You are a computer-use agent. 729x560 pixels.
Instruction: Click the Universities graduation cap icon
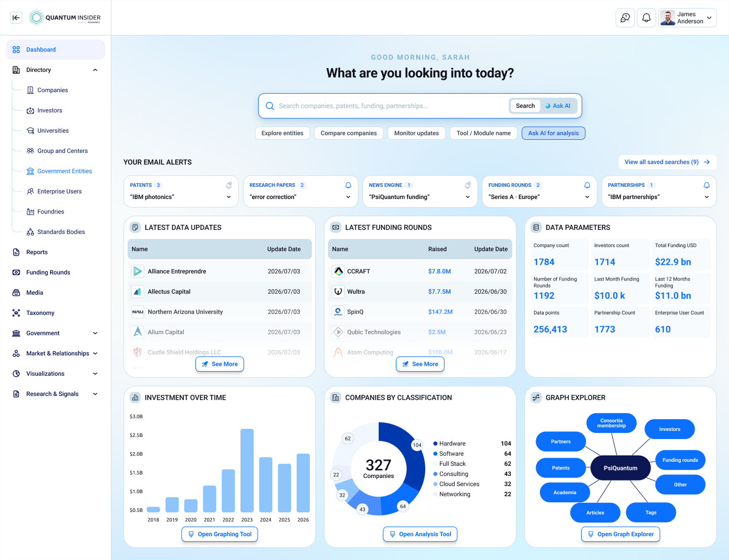(30, 131)
